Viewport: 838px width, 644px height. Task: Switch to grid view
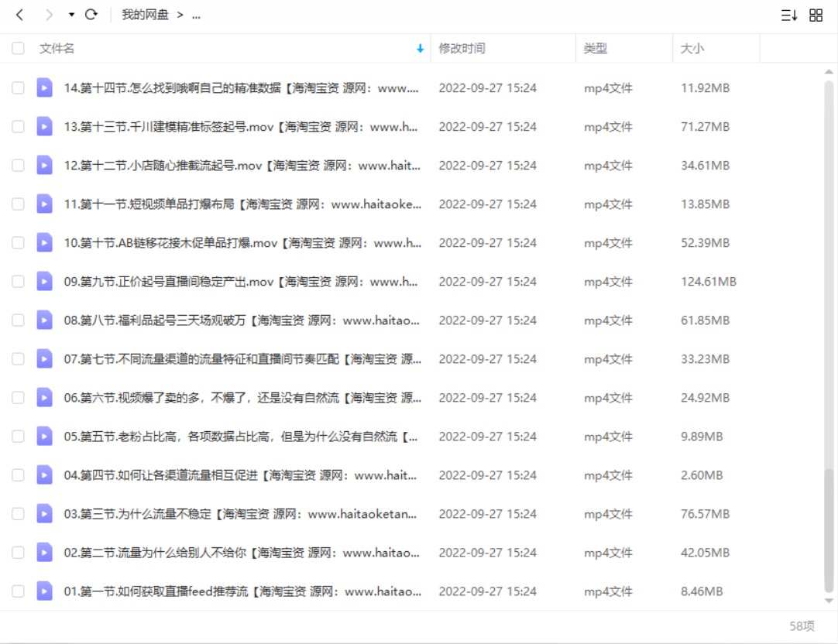click(816, 15)
